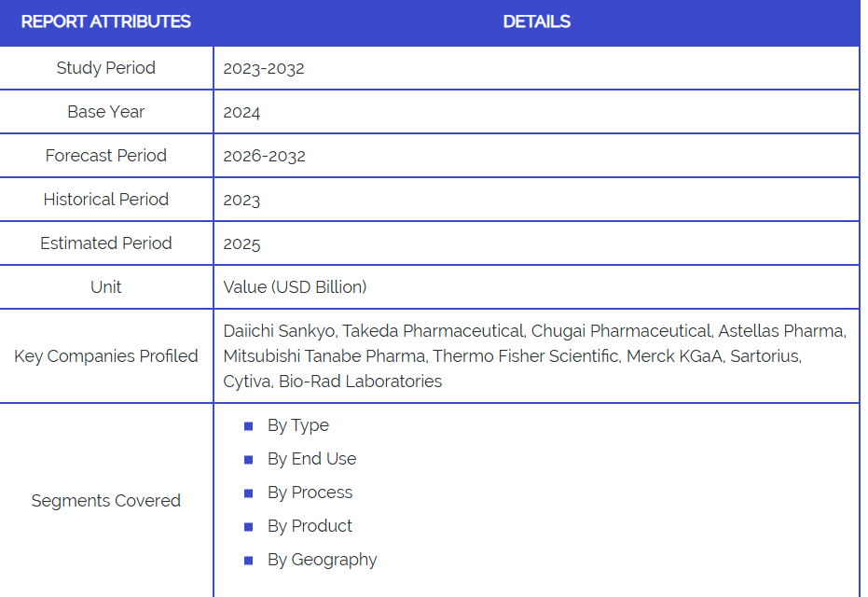Click the Report Attributes column header

[x=106, y=21]
